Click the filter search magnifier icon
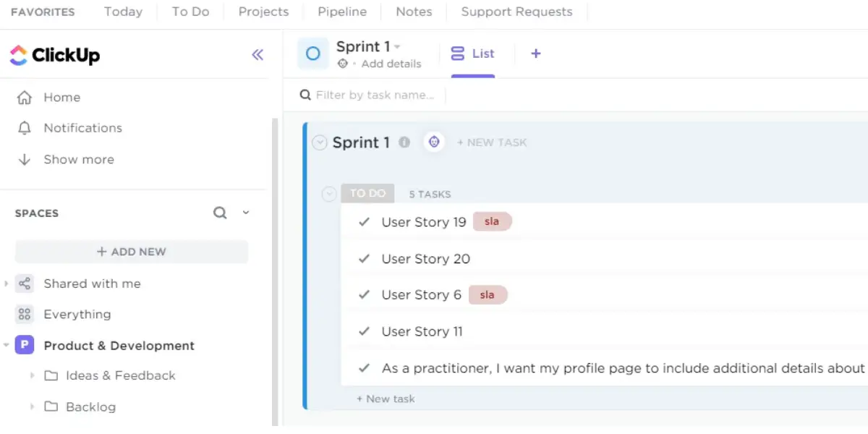This screenshot has height=434, width=868. pyautogui.click(x=305, y=95)
